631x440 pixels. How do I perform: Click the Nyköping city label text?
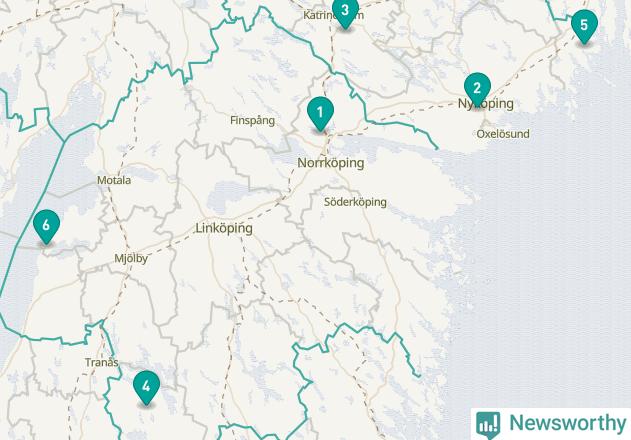(486, 104)
